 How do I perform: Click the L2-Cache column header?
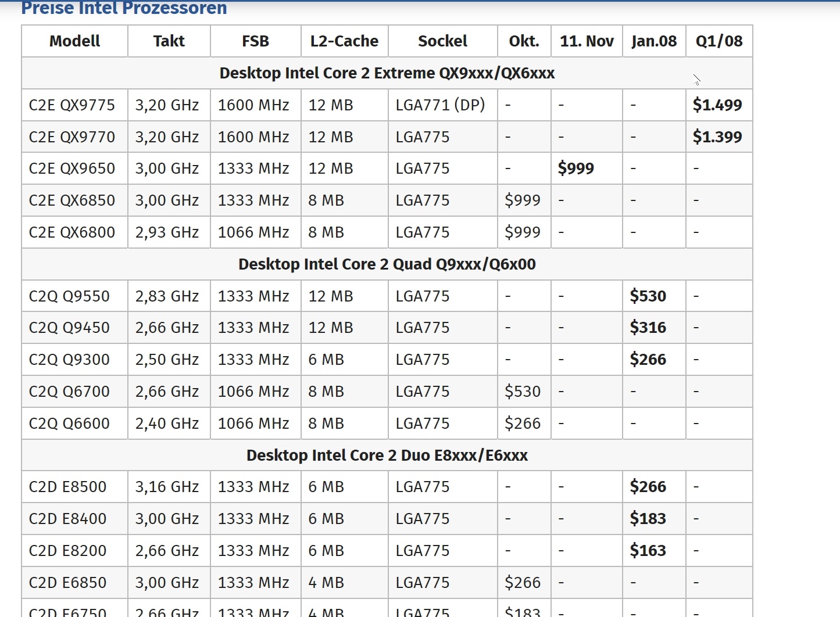pyautogui.click(x=344, y=41)
